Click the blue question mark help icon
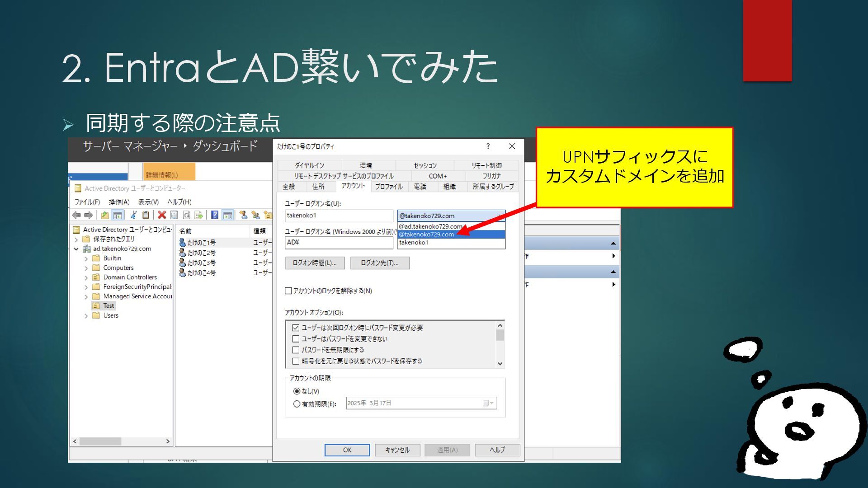This screenshot has width=868, height=488. point(215,215)
